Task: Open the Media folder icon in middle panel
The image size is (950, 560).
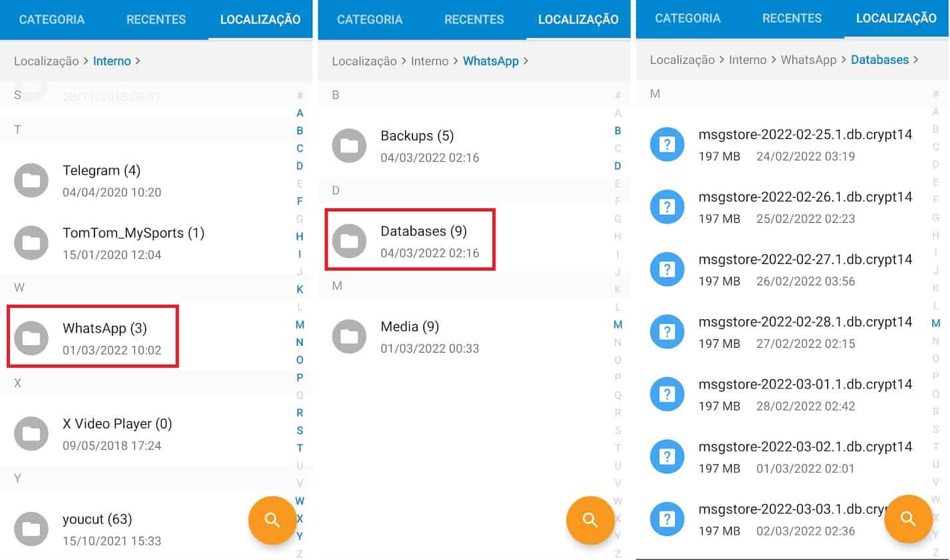Action: click(x=349, y=337)
